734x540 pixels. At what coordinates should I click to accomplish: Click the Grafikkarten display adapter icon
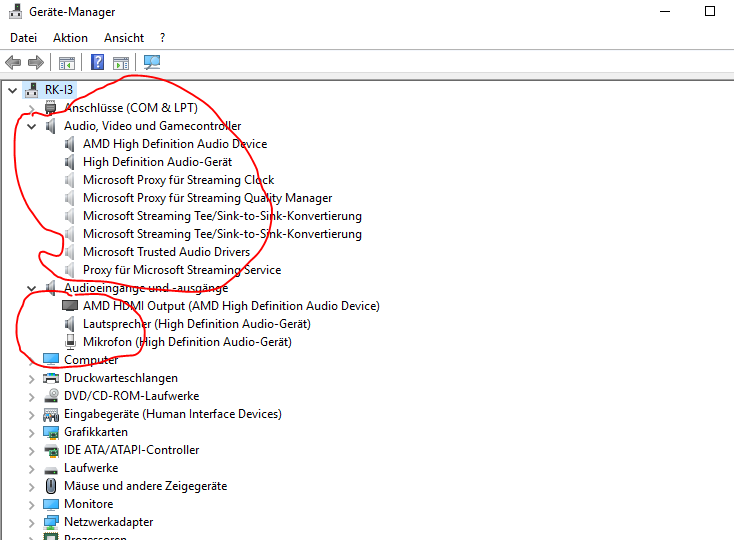tap(51, 432)
